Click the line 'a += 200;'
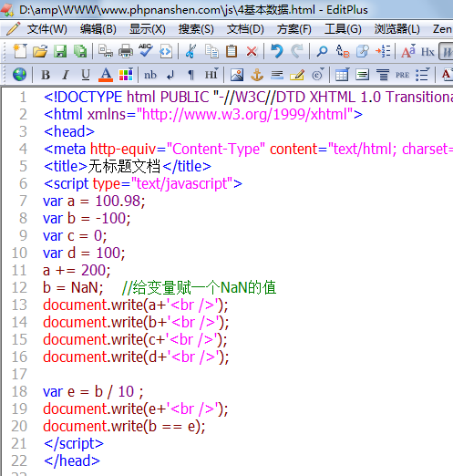The height and width of the screenshot is (476, 453). click(77, 270)
